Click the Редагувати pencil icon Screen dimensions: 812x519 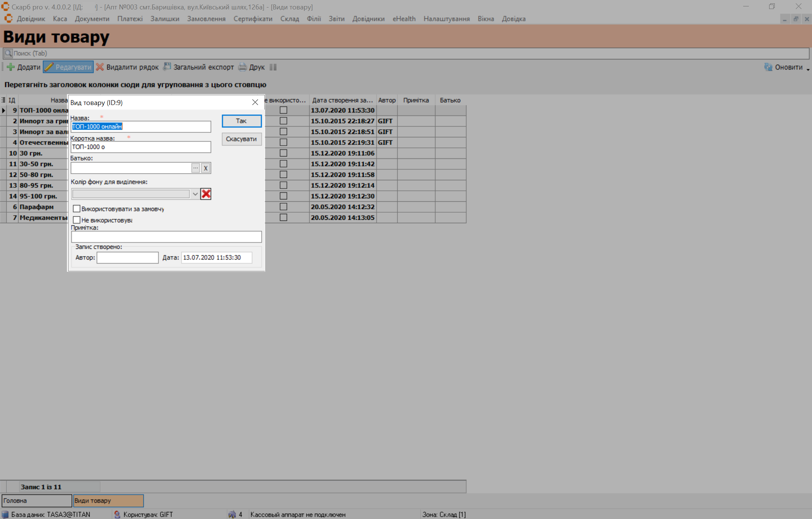coord(49,67)
